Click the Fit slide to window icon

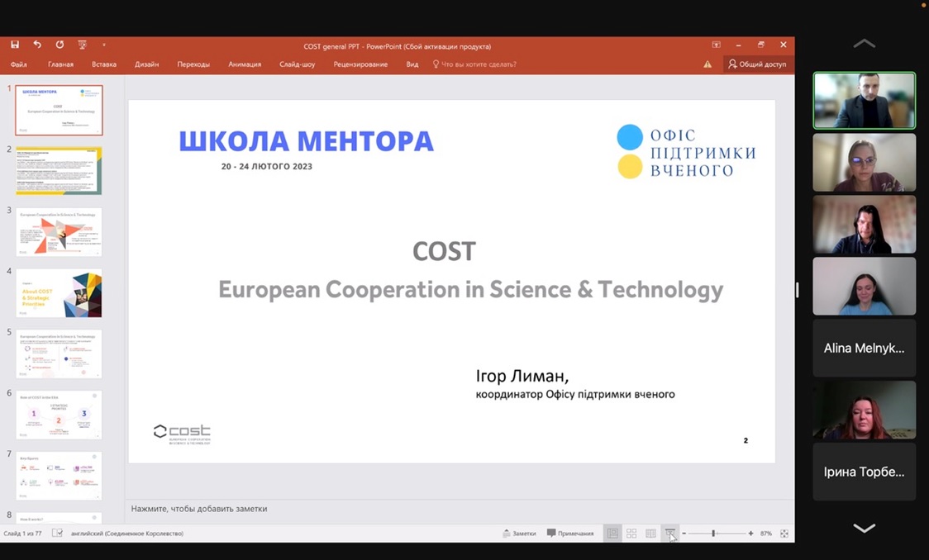click(784, 534)
